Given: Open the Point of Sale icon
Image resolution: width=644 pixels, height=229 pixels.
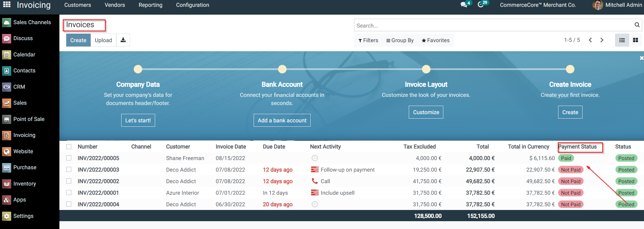Looking at the screenshot, I should pos(6,119).
